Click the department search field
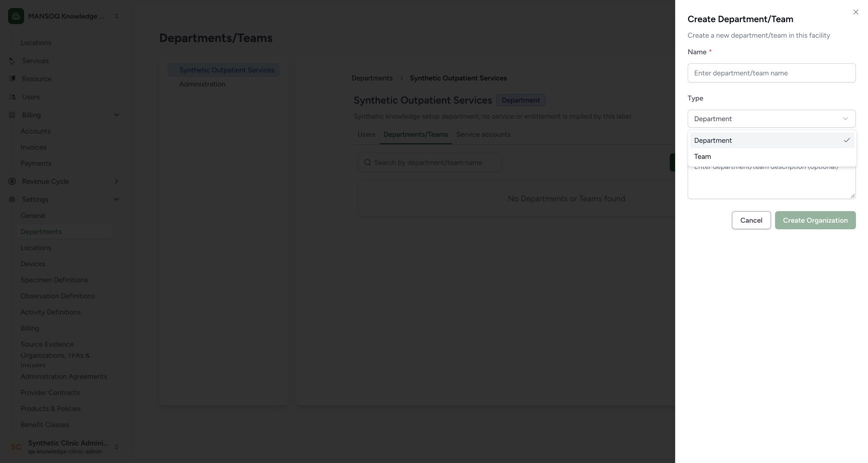This screenshot has width=868, height=463. click(x=430, y=162)
